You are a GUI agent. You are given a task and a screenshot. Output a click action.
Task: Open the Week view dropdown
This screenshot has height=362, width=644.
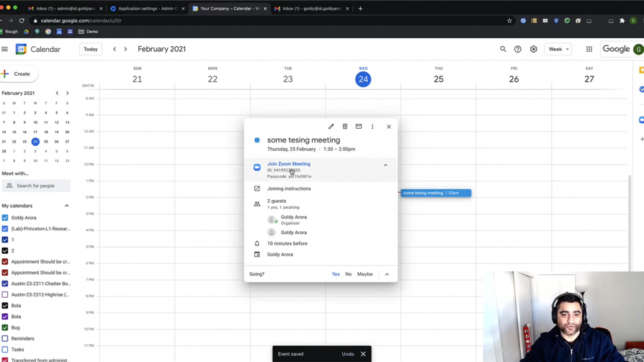tap(558, 49)
